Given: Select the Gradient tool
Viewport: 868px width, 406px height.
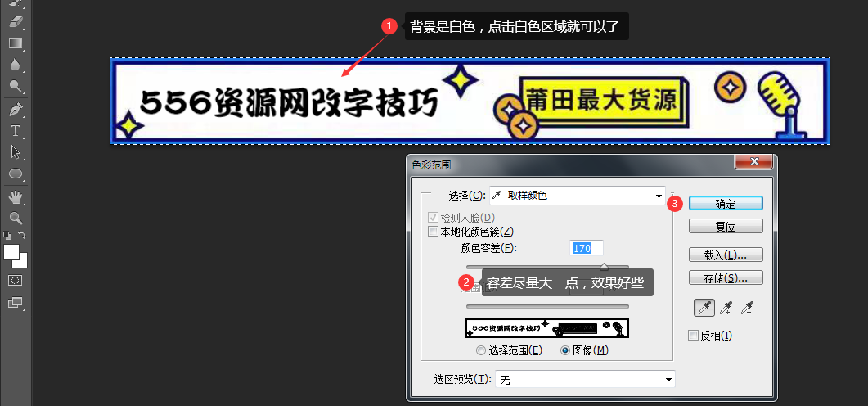Looking at the screenshot, I should (x=16, y=43).
